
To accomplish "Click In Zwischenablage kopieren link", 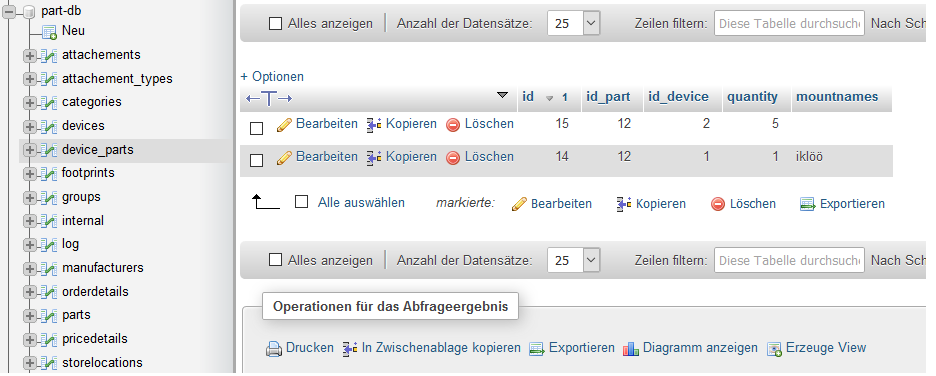I will [x=441, y=348].
